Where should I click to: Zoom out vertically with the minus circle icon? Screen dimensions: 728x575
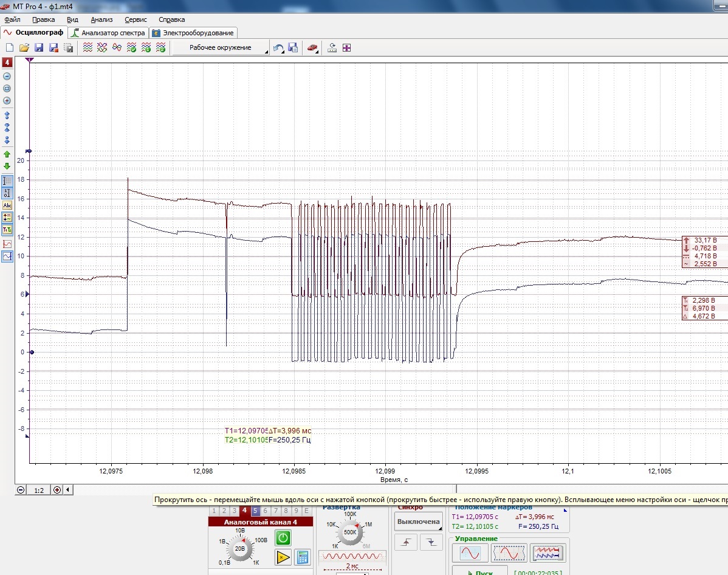(x=7, y=76)
